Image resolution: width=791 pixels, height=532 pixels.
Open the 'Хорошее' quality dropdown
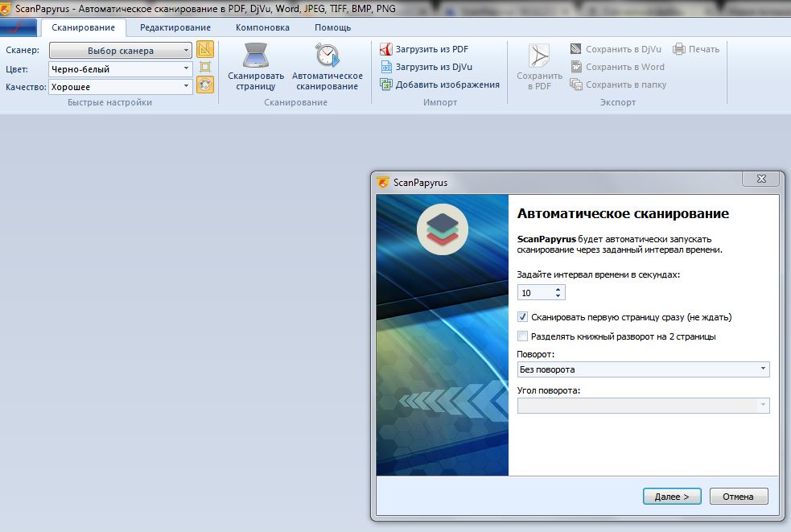point(121,87)
